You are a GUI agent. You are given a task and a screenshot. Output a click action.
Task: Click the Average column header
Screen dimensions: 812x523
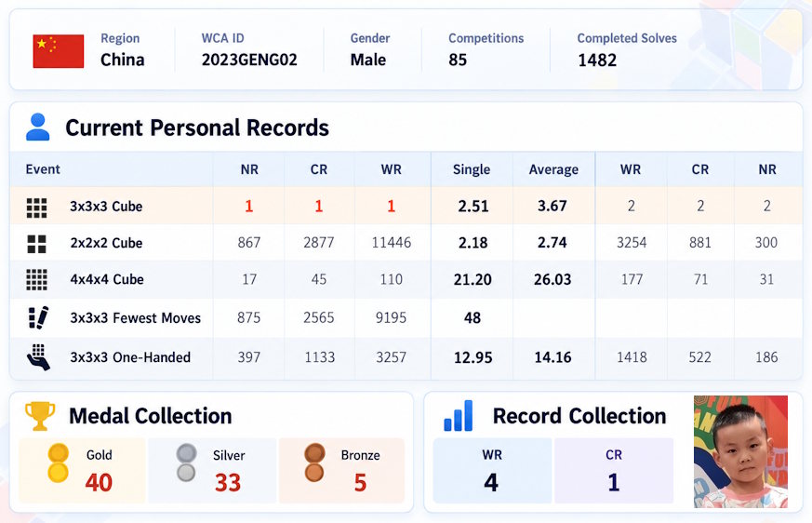coord(553,169)
